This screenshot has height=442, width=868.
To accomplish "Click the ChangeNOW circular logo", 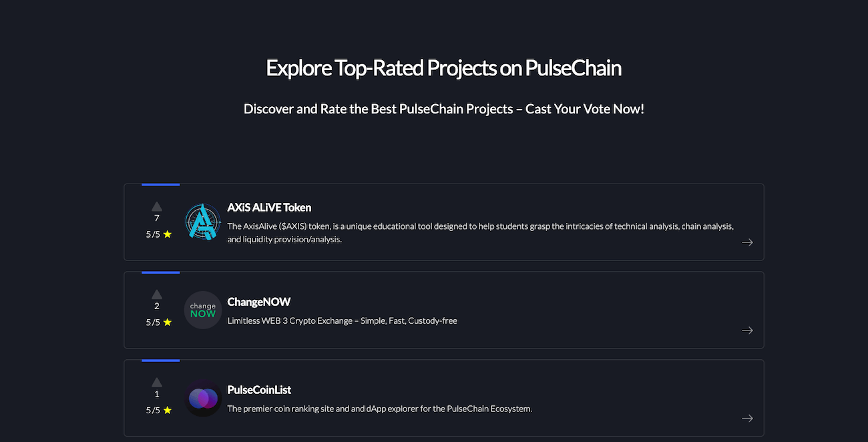I will click(202, 310).
